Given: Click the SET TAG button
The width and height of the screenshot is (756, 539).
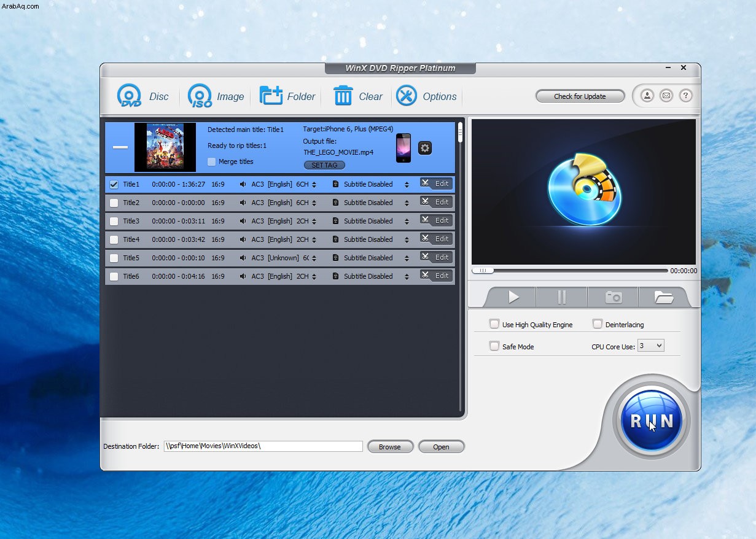Looking at the screenshot, I should 324,165.
